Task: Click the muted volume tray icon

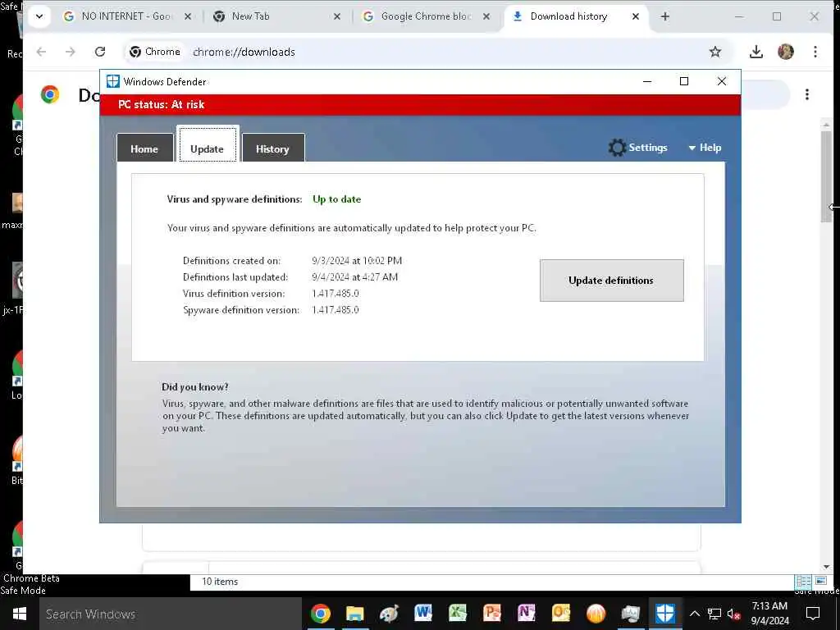Action: [734, 614]
